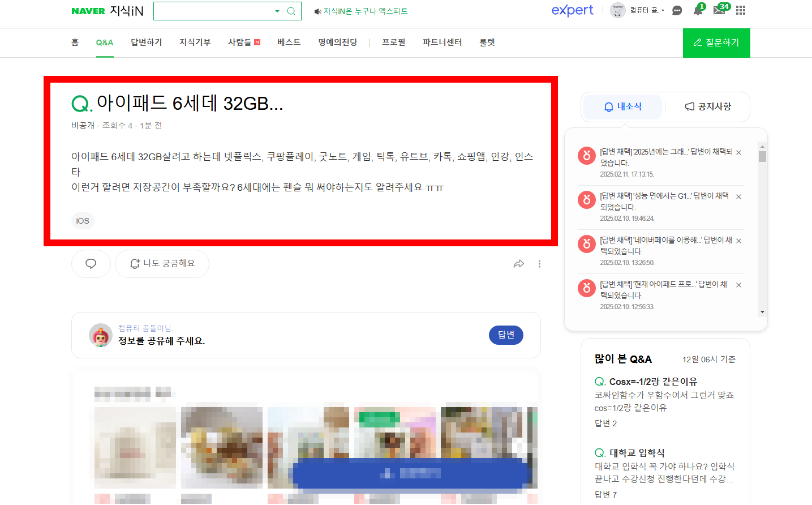Click first blurred ad thumbnail
812x505 pixels.
point(135,447)
